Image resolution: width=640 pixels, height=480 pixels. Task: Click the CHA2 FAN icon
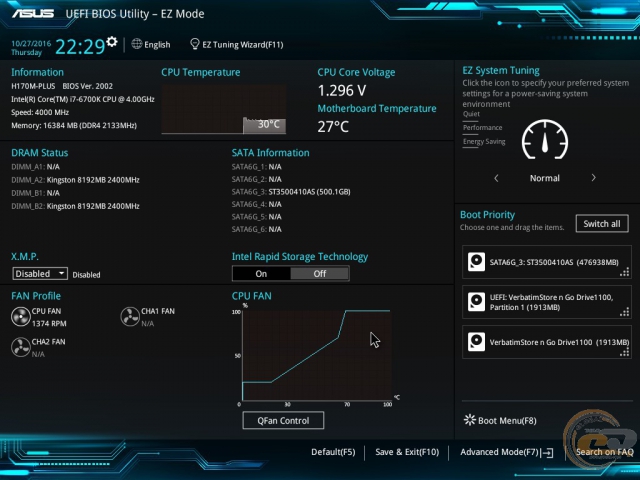pos(20,347)
